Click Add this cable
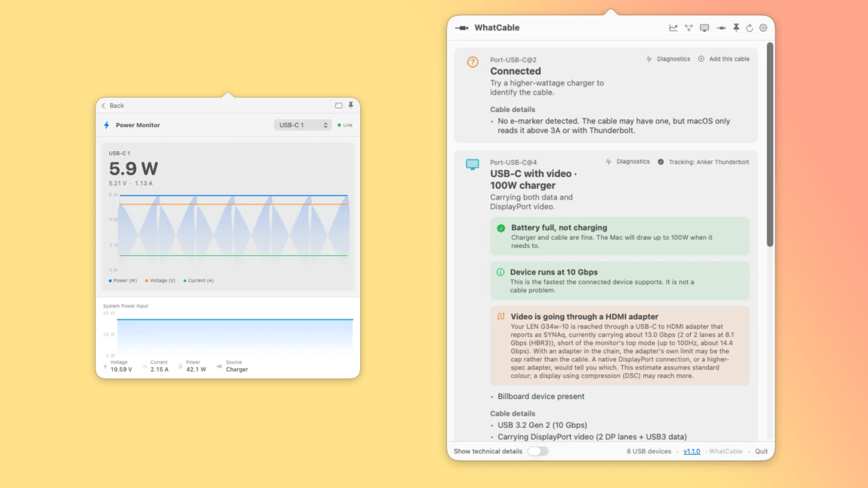Image resolution: width=868 pixels, height=488 pixels. (723, 59)
